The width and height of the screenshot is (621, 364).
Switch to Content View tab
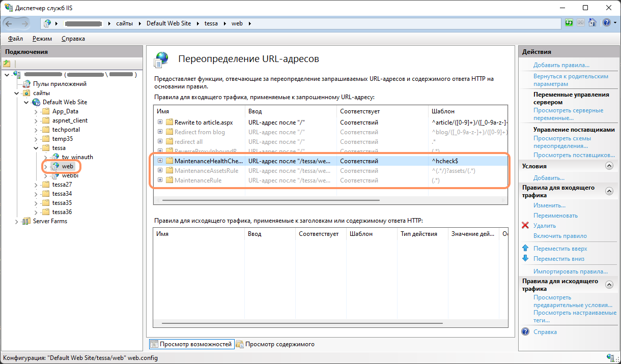point(275,344)
